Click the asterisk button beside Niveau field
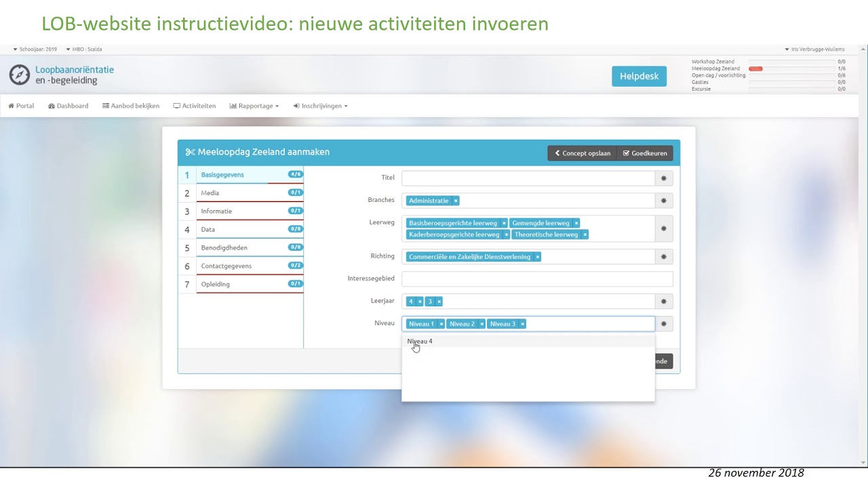The width and height of the screenshot is (868, 488). click(664, 324)
